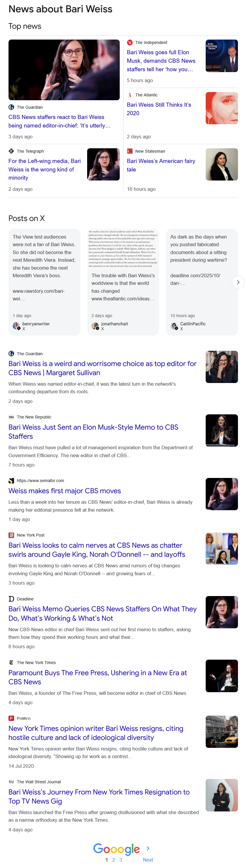The image size is (245, 868).
Task: Click the New York Post favicon
Action: pos(11,535)
